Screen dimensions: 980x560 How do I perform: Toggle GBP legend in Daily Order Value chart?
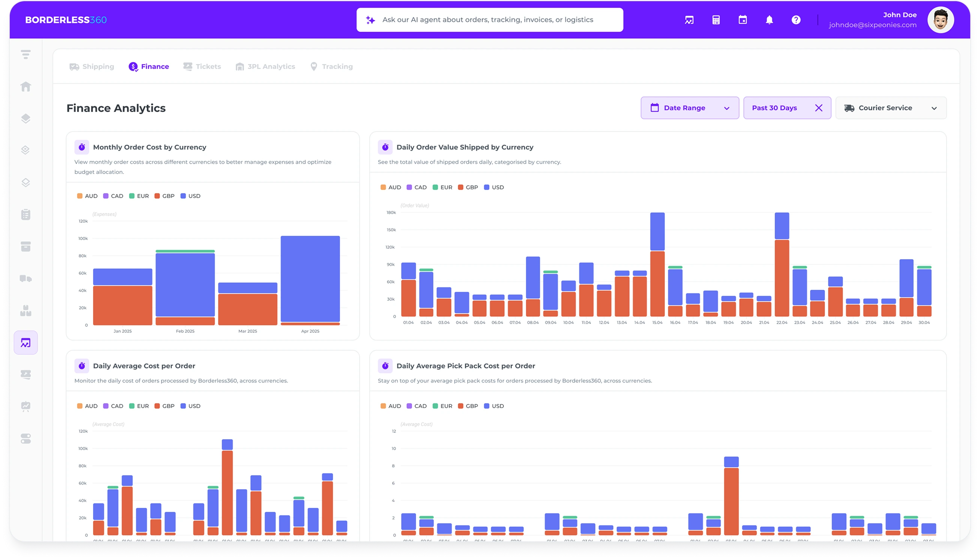click(468, 187)
